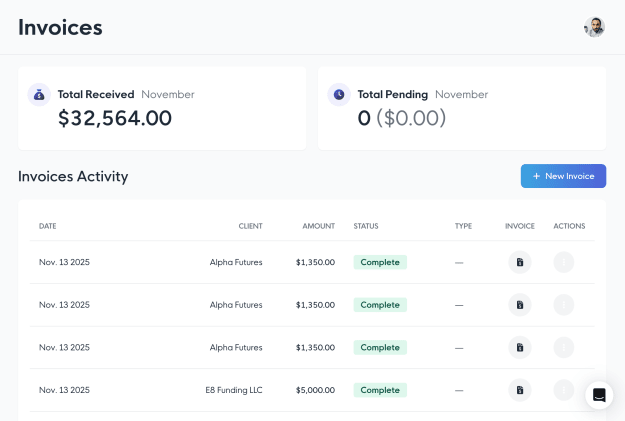The height and width of the screenshot is (421, 625).
Task: Open invoice document for first Alpha Futures row
Action: tap(520, 262)
